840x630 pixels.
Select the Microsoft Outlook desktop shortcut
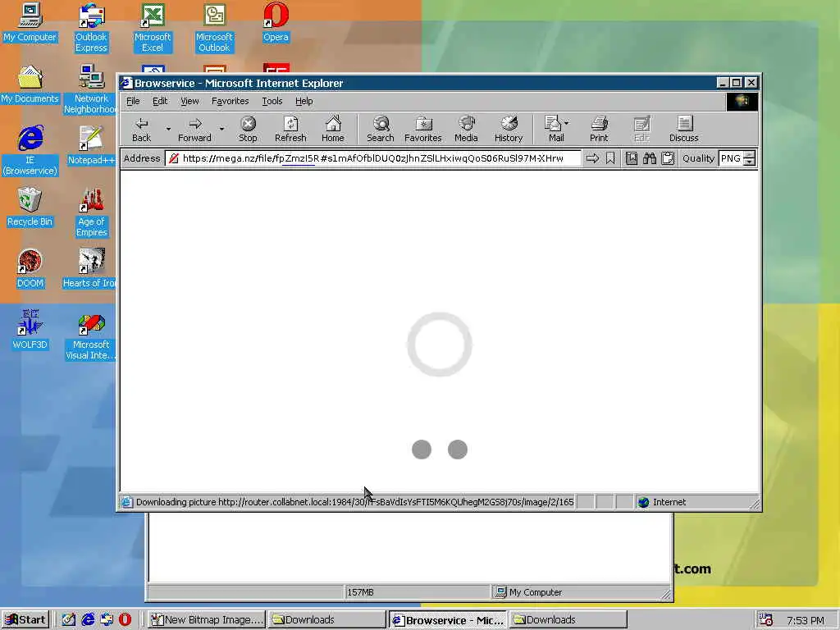pyautogui.click(x=214, y=28)
